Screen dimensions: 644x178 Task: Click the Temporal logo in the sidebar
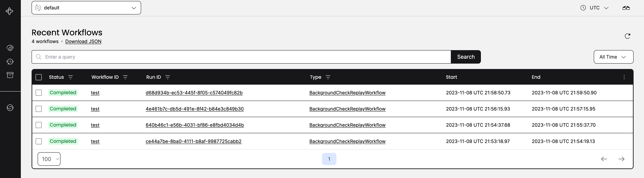tap(10, 11)
